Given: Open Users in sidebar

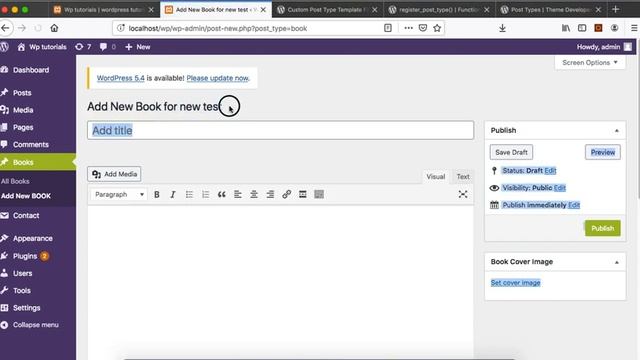Looking at the screenshot, I should click(x=22, y=273).
